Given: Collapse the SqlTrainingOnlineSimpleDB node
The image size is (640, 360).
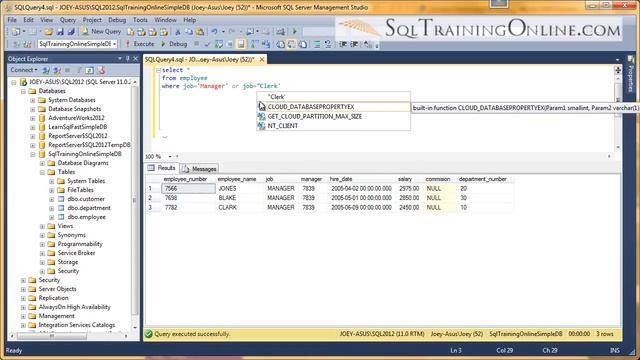Looking at the screenshot, I should (33, 154).
